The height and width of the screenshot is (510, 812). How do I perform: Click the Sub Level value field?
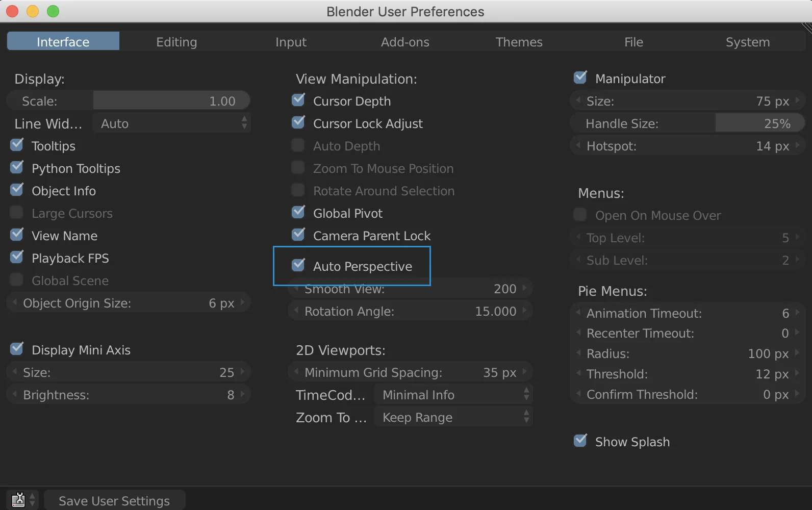point(687,260)
